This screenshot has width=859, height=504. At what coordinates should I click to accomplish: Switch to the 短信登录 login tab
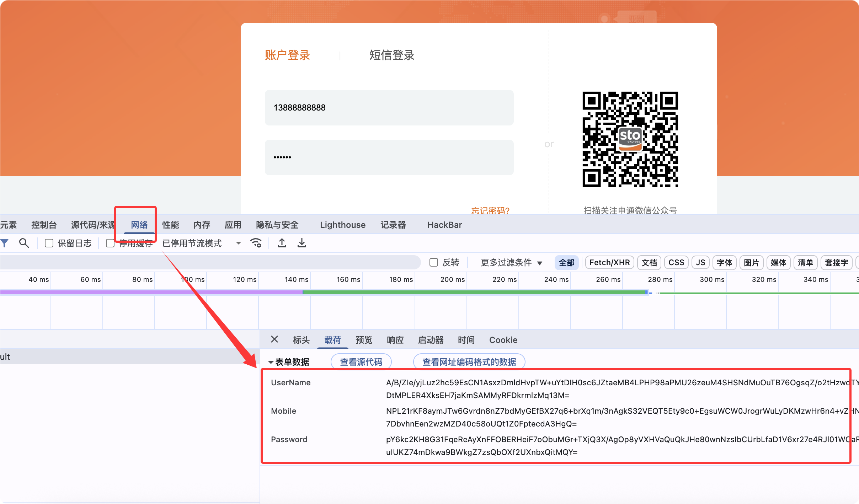tap(391, 55)
